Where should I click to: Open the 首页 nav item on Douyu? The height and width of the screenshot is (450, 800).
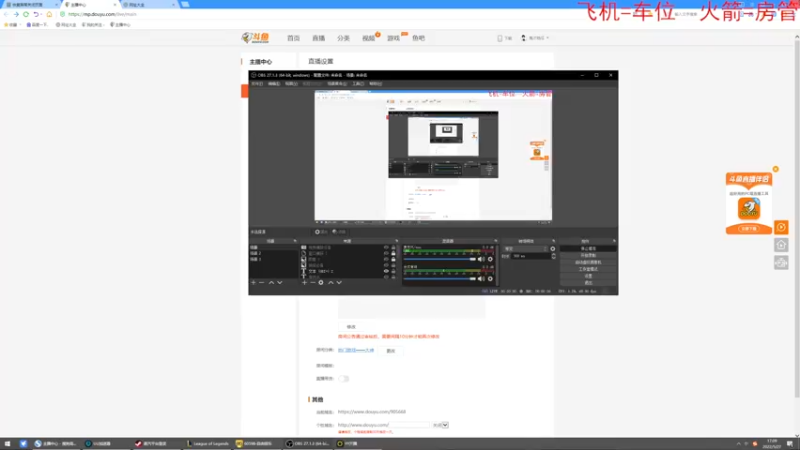point(293,38)
